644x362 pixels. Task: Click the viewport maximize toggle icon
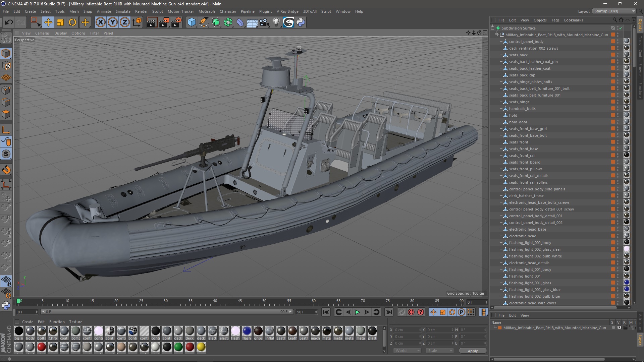(485, 33)
